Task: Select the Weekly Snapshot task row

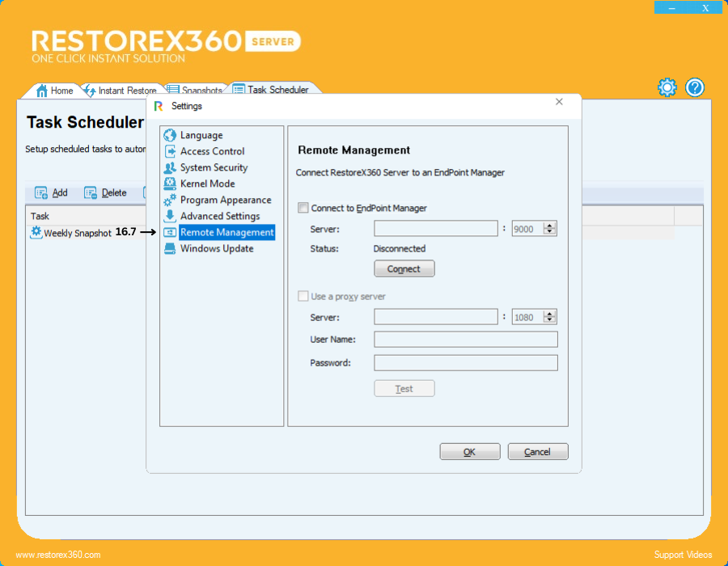Action: [78, 233]
